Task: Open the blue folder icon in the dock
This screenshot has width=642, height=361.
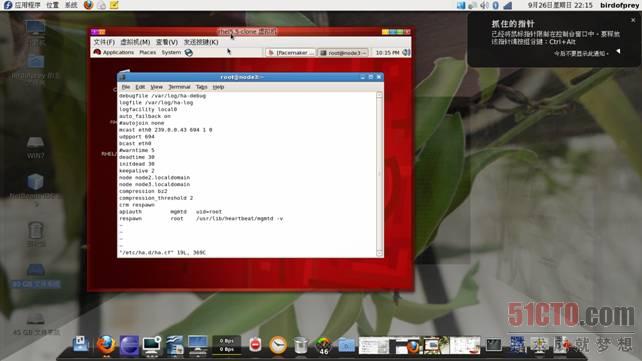Action: pos(346,345)
